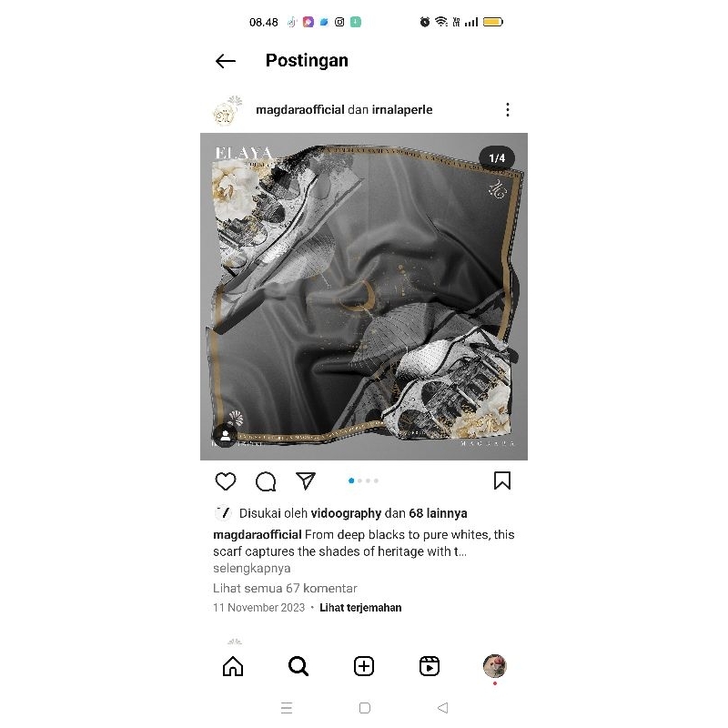Screen dimensions: 728x728
Task: Show tagged people on the photo
Action: [225, 436]
